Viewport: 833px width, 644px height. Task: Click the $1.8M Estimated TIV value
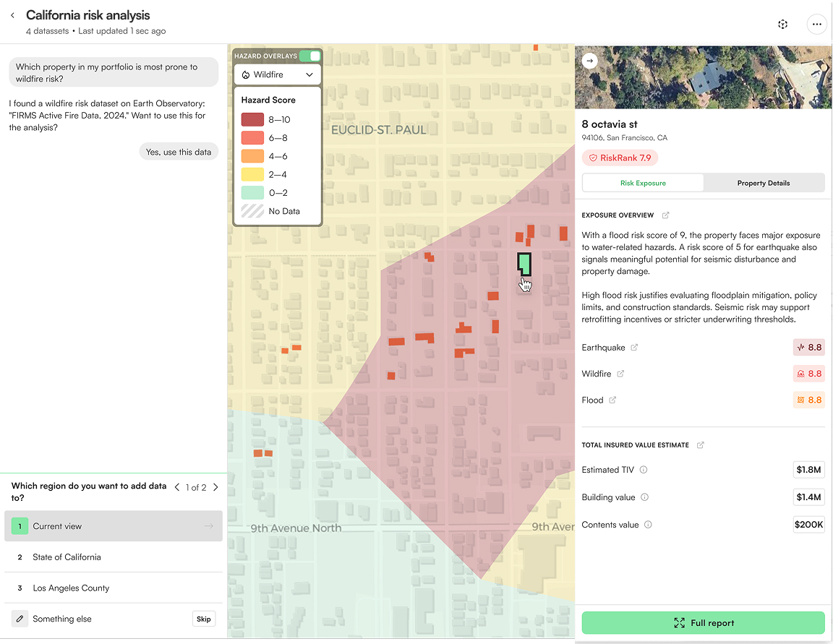coord(808,469)
